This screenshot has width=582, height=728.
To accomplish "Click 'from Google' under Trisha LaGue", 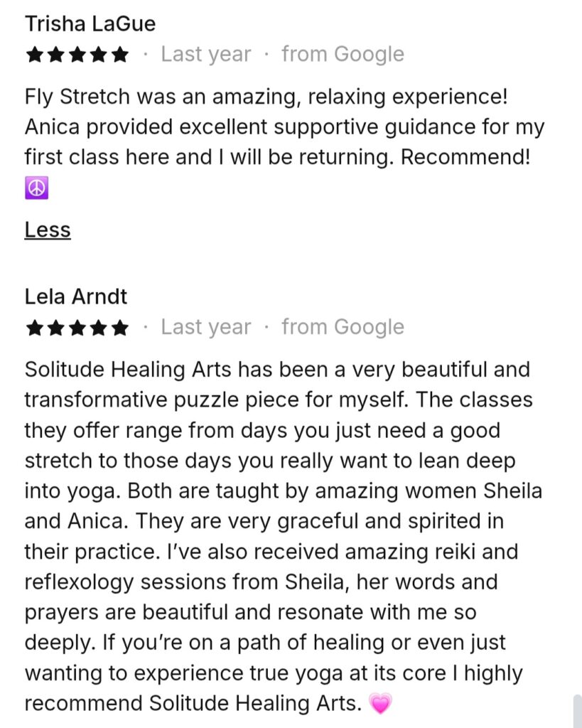I will pyautogui.click(x=343, y=54).
